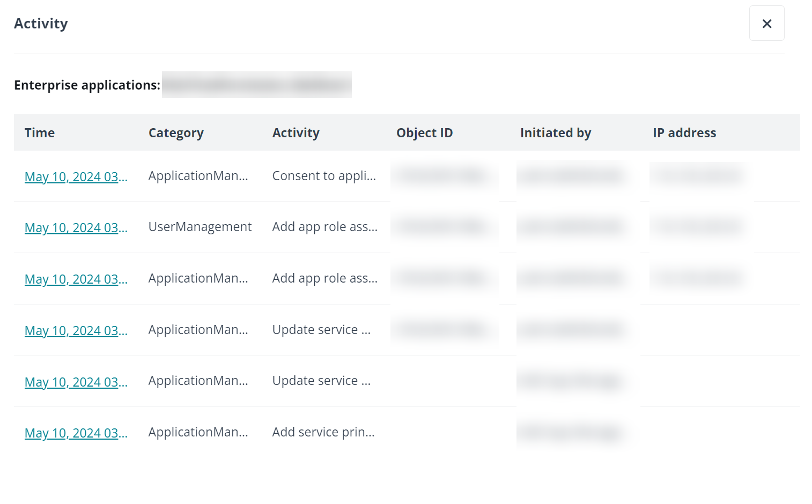Click the 'Enterprise applications:' label

pos(87,85)
